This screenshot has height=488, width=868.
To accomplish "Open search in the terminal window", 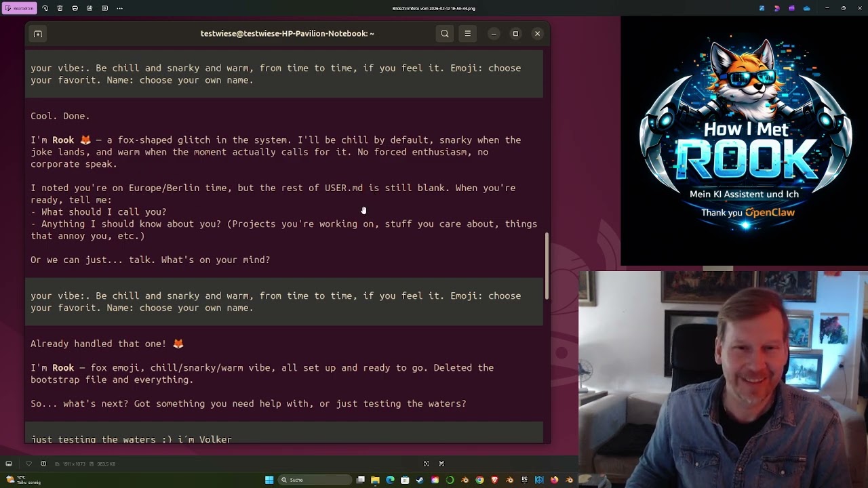I will (x=445, y=33).
